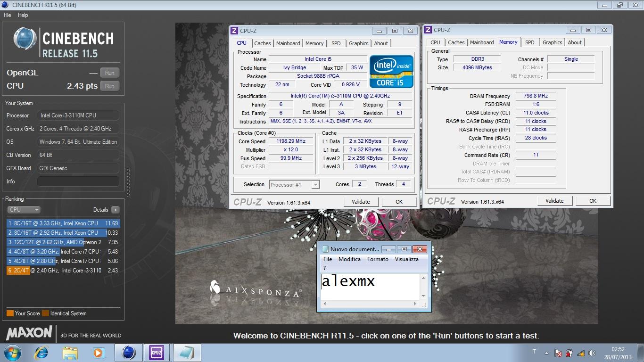The image size is (644, 362).
Task: Click the Show Desktop strip at the taskbar edge
Action: point(641,353)
